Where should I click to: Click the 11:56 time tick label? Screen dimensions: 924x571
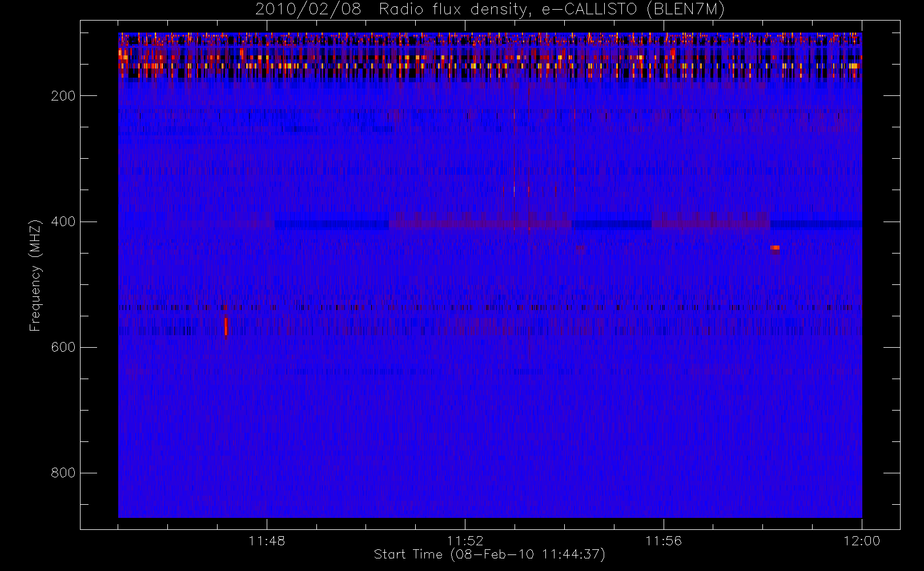(x=664, y=541)
